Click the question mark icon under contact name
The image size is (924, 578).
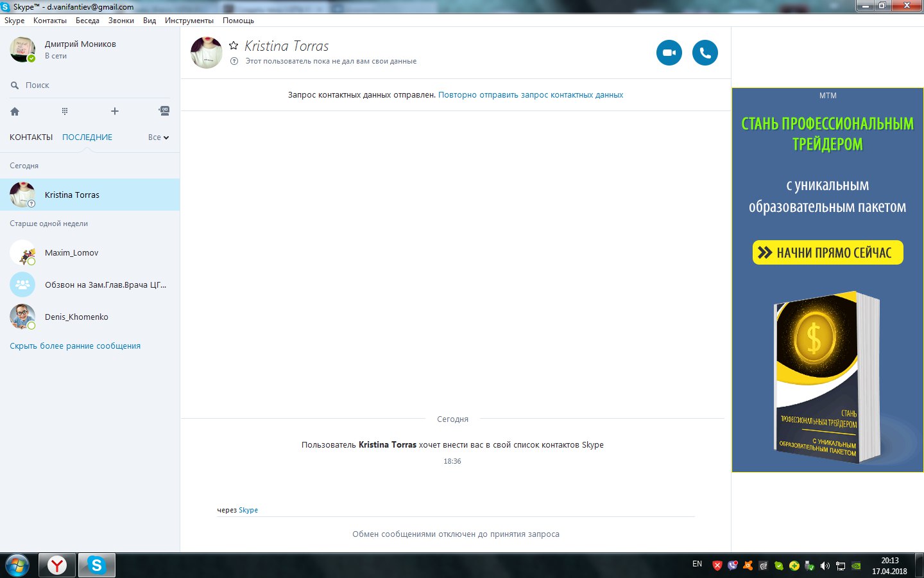pyautogui.click(x=234, y=61)
